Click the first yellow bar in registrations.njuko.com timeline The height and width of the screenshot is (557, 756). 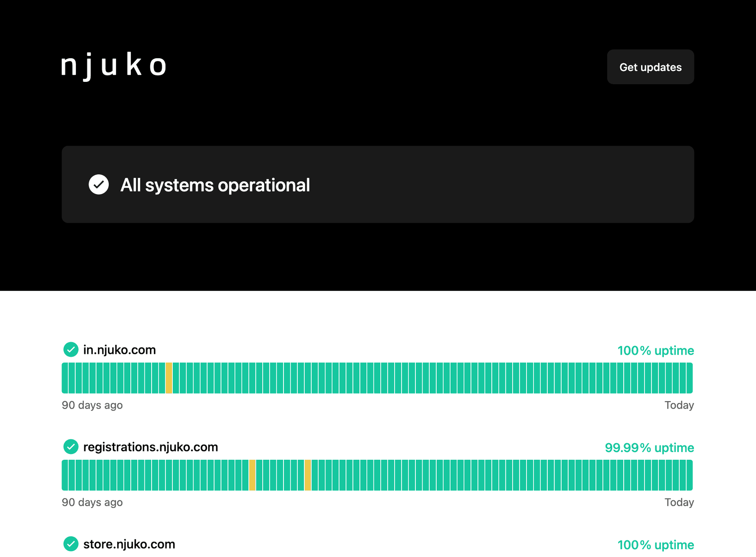point(252,475)
